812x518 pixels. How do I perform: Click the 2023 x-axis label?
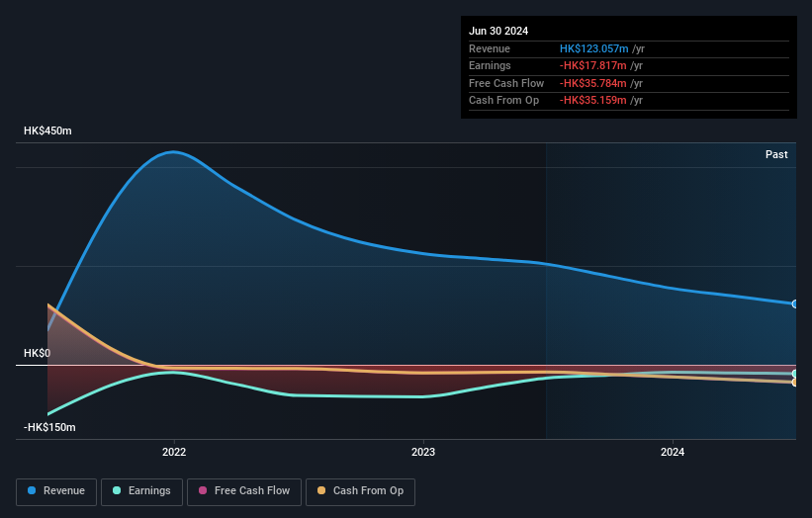coord(423,453)
